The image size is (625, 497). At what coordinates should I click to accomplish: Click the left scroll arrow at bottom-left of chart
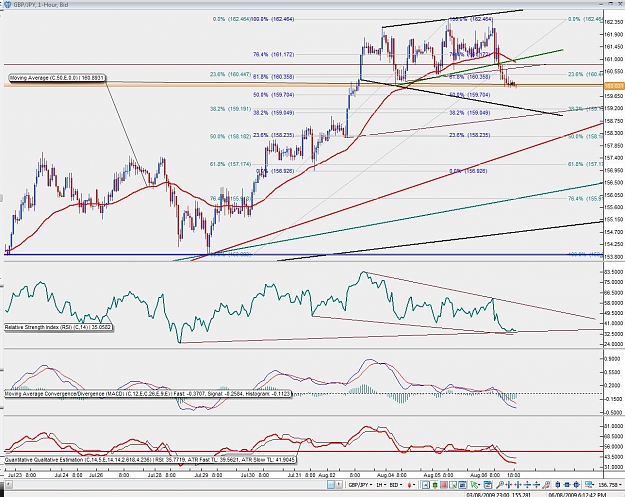coord(8,485)
